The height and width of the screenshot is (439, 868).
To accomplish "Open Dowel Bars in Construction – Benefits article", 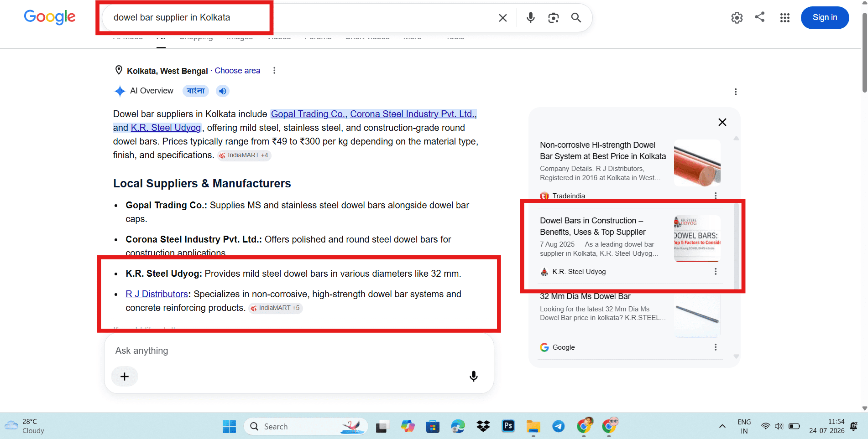I will 593,226.
